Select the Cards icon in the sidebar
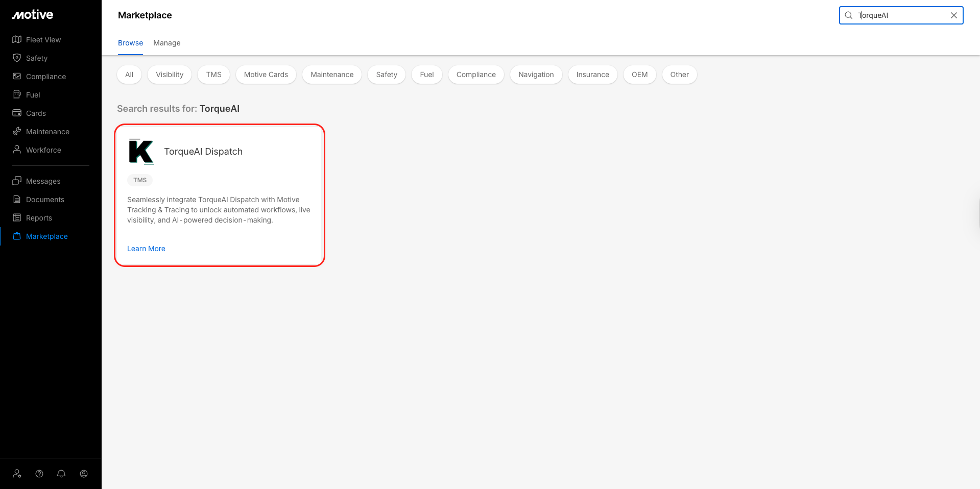980x489 pixels. [17, 113]
